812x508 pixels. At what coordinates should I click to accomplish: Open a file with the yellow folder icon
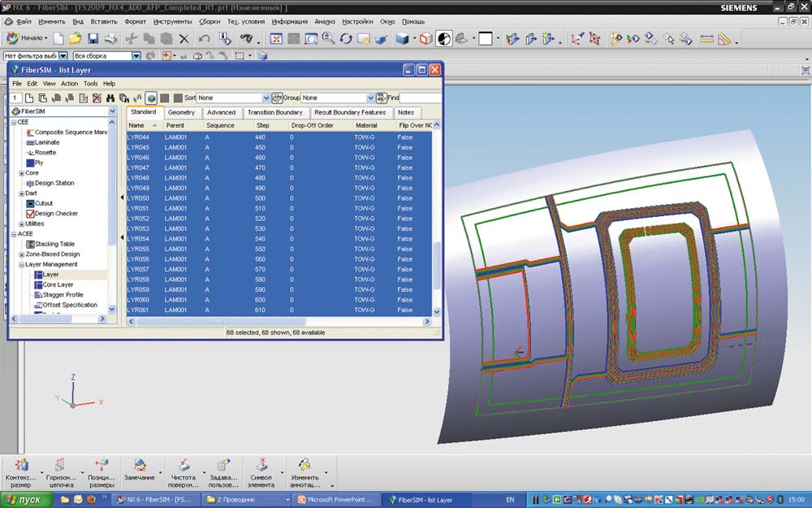[x=76, y=38]
